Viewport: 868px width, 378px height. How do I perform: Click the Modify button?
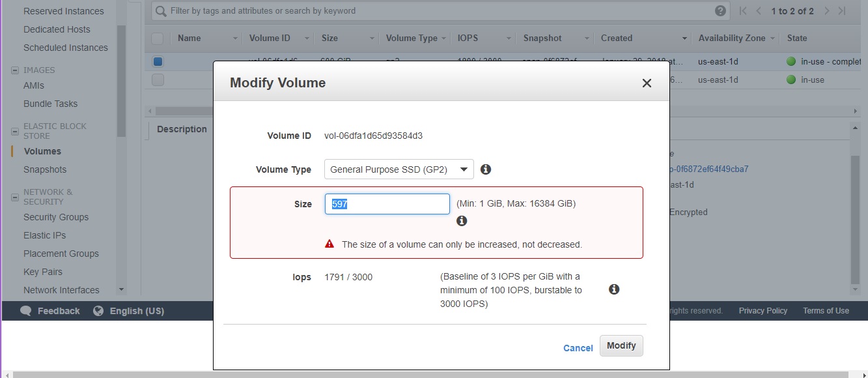click(621, 345)
